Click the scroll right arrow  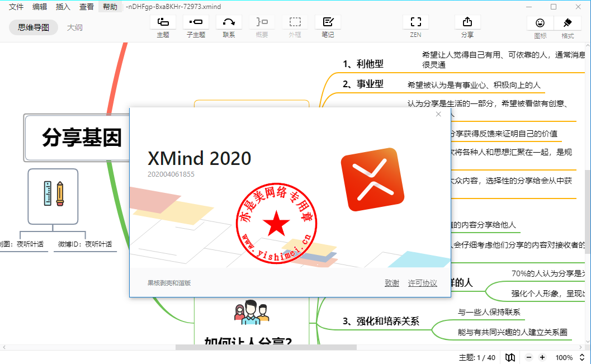tap(581, 347)
